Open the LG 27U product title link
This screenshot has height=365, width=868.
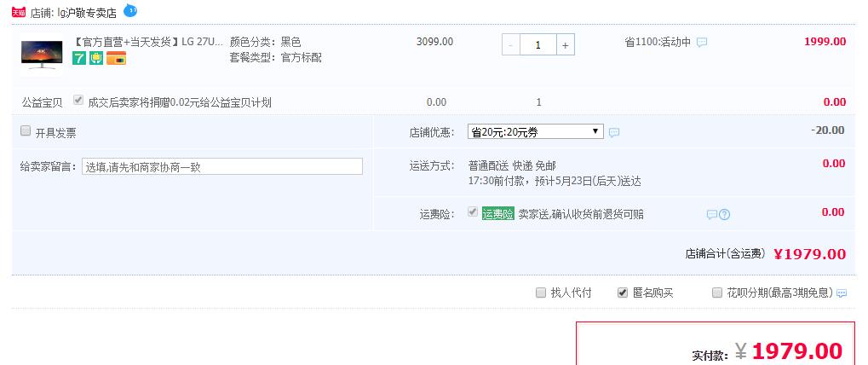click(148, 42)
